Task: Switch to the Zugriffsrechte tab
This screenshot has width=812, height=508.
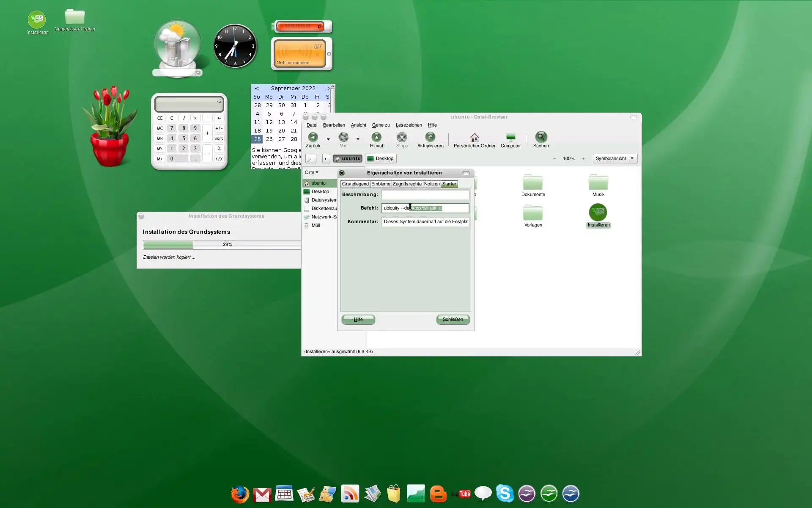Action: [x=407, y=184]
